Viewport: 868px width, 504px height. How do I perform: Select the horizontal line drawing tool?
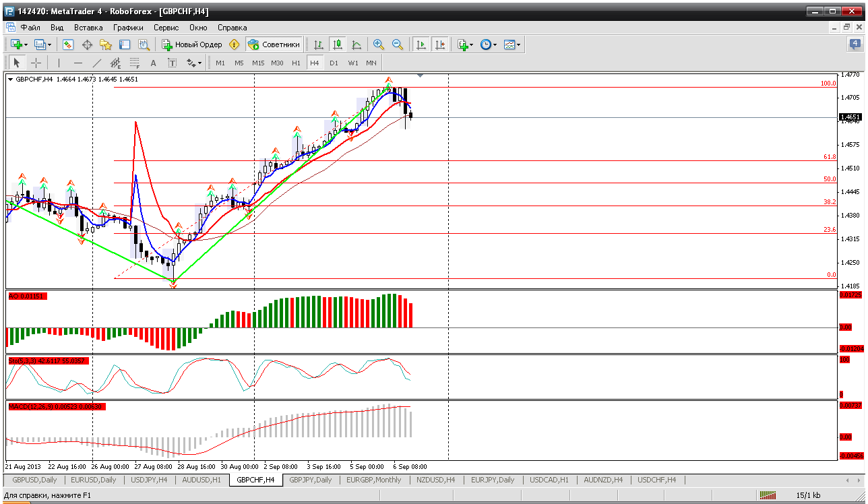click(77, 63)
